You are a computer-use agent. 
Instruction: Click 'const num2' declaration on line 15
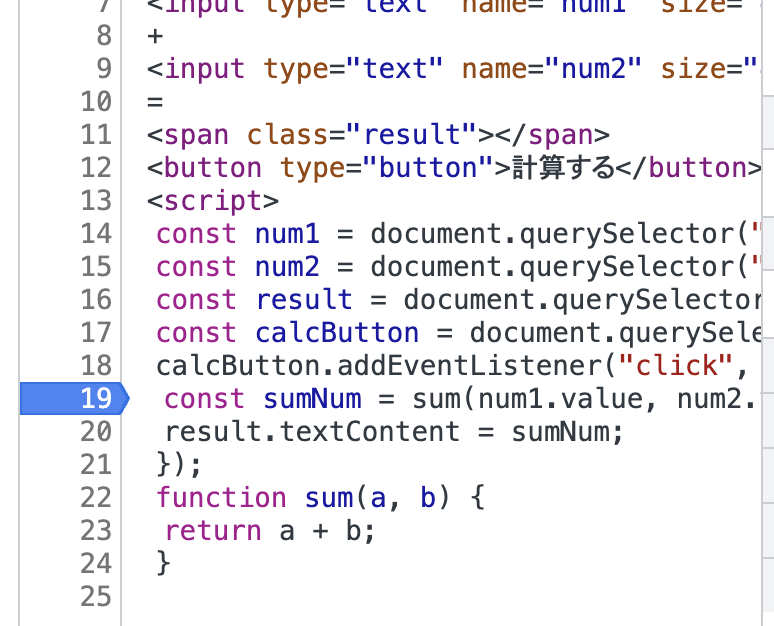point(238,266)
